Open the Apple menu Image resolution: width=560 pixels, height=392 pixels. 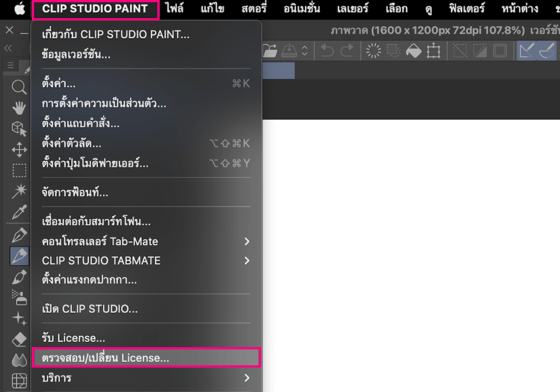[x=20, y=9]
